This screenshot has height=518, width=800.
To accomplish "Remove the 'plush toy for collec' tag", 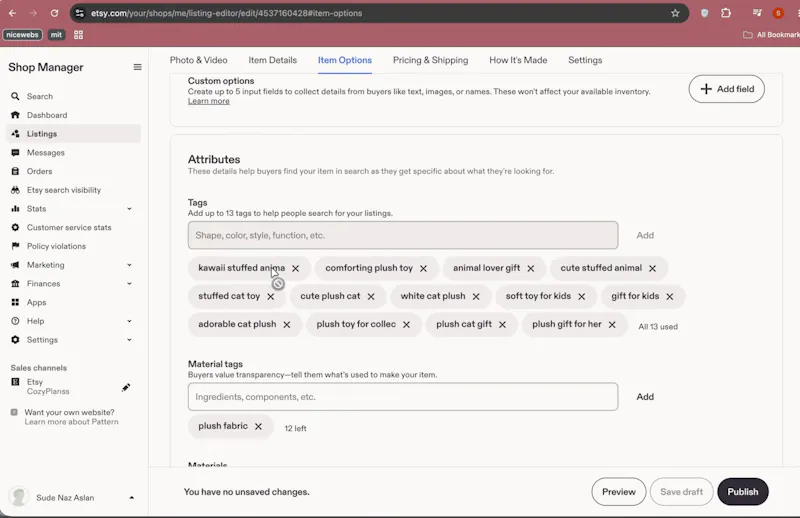I will (406, 325).
